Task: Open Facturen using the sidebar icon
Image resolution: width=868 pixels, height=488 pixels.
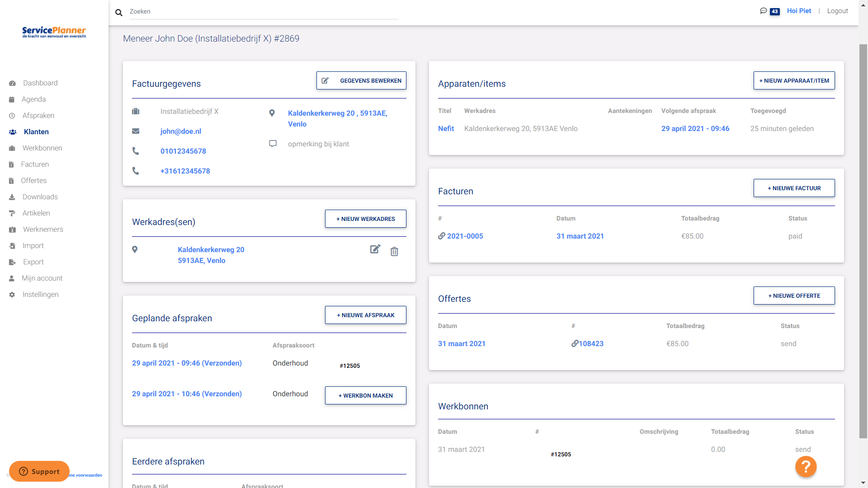Action: [x=11, y=164]
